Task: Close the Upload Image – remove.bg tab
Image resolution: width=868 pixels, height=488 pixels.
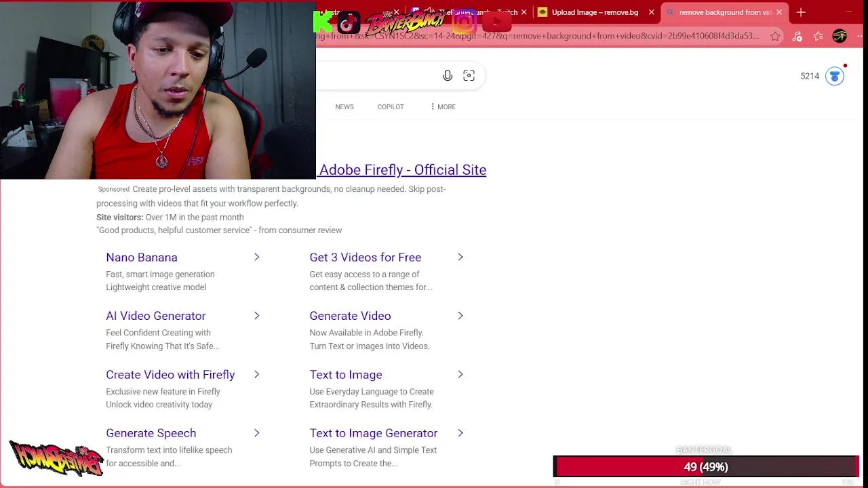Action: click(652, 12)
